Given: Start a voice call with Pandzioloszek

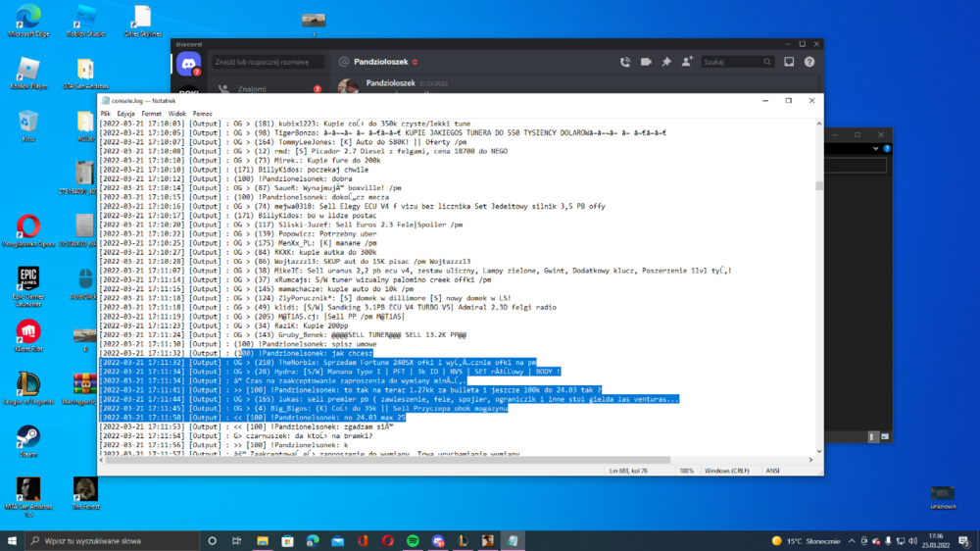Looking at the screenshot, I should click(625, 62).
